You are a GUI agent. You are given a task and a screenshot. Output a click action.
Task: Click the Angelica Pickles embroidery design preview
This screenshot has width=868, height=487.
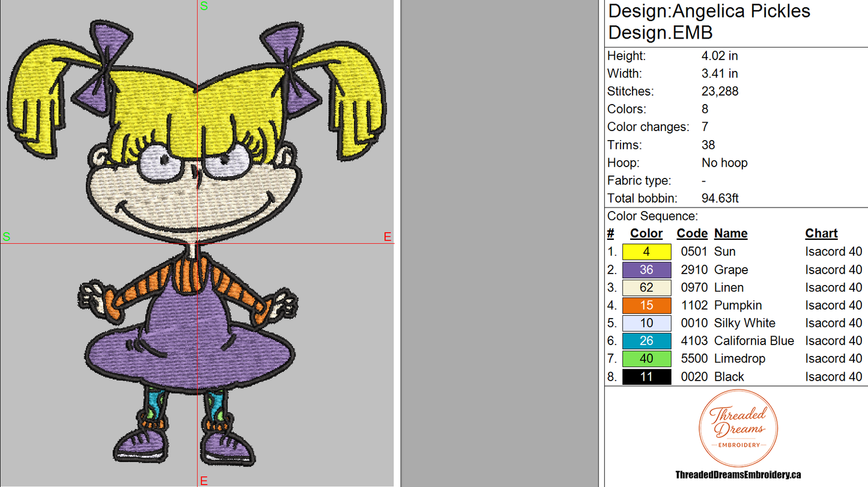pyautogui.click(x=197, y=243)
